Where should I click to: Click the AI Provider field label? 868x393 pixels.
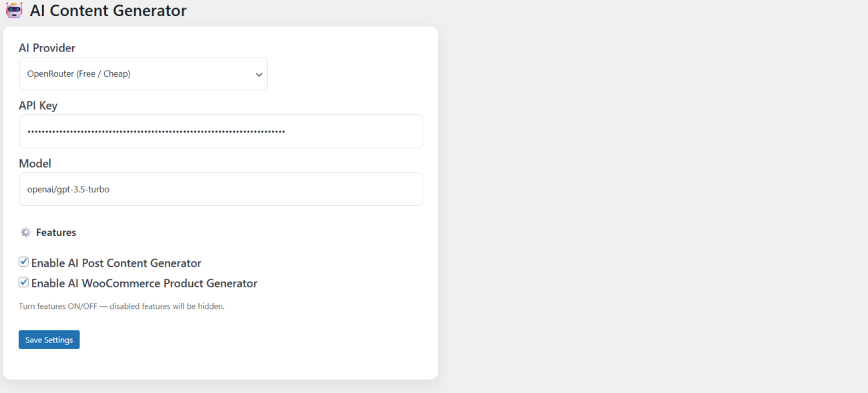tap(47, 48)
